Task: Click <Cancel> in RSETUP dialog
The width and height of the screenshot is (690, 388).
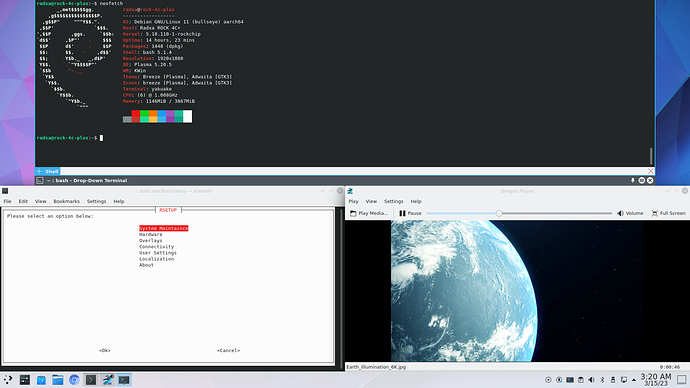Action: pyautogui.click(x=228, y=351)
